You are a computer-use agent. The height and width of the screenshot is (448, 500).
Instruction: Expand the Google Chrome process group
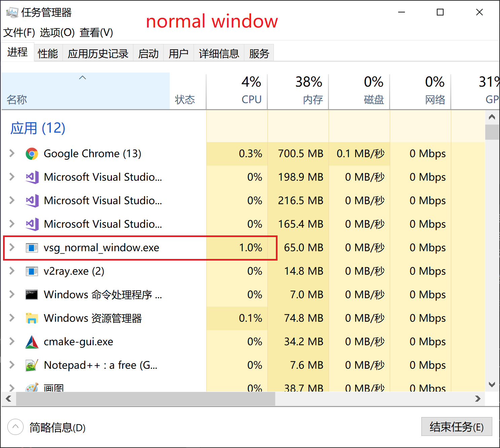(11, 153)
